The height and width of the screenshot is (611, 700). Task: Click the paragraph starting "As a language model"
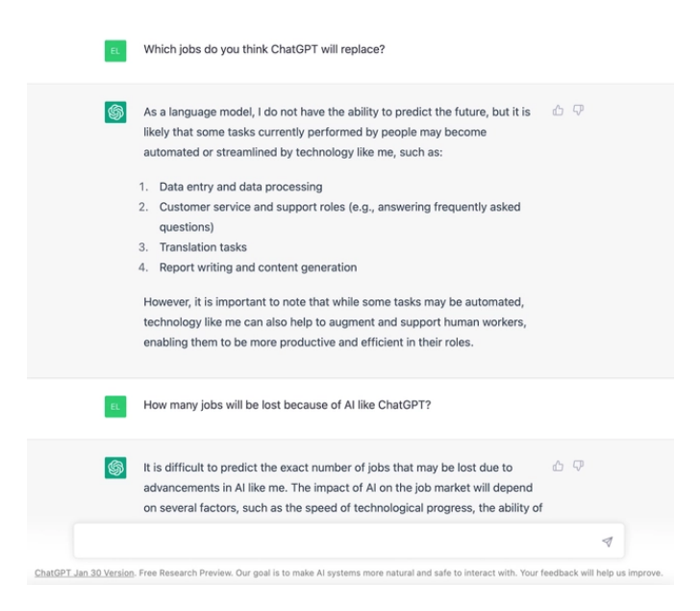click(337, 134)
